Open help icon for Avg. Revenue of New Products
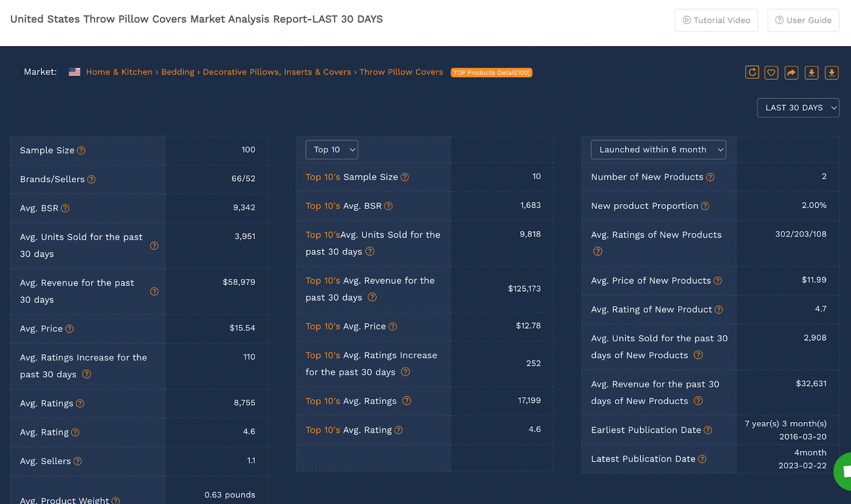Image resolution: width=851 pixels, height=504 pixels. [x=698, y=401]
